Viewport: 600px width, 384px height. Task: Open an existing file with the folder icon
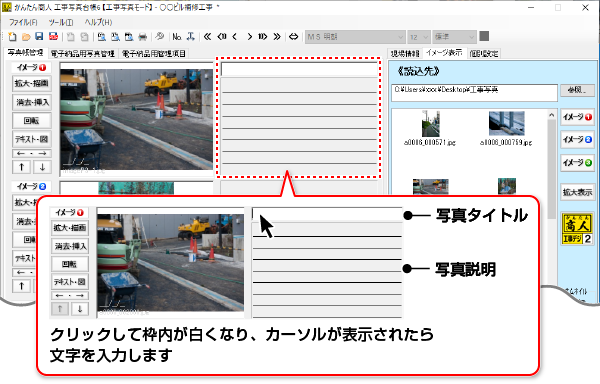(x=26, y=37)
